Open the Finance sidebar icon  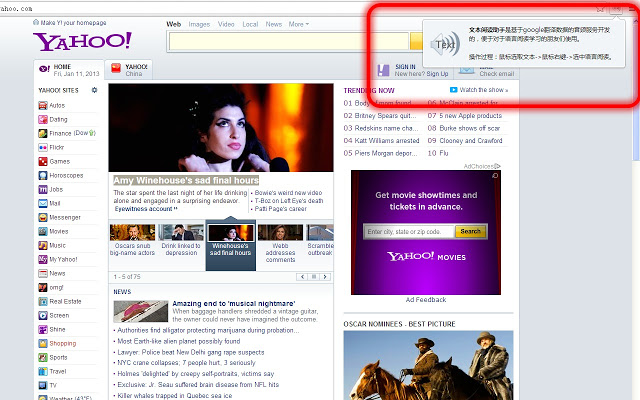click(x=43, y=133)
